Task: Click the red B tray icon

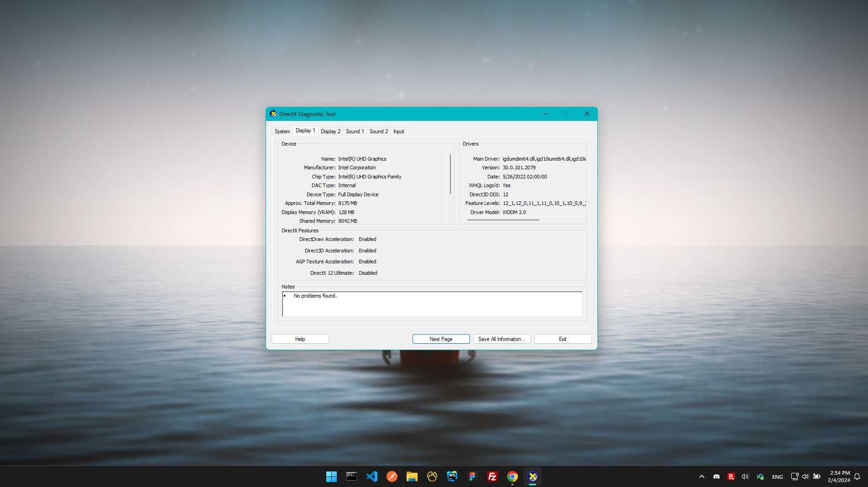Action: 731,477
